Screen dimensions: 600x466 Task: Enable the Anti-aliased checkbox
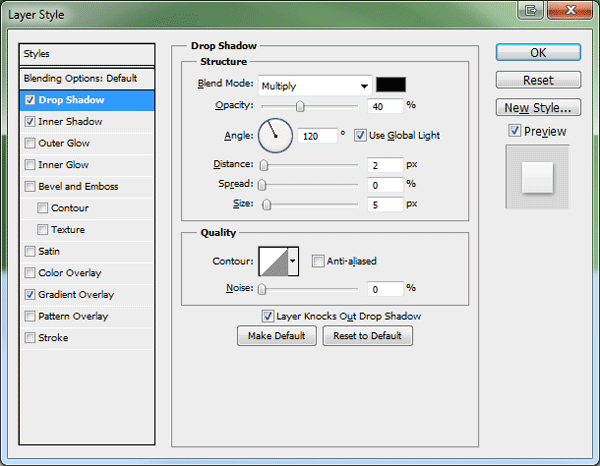click(318, 261)
